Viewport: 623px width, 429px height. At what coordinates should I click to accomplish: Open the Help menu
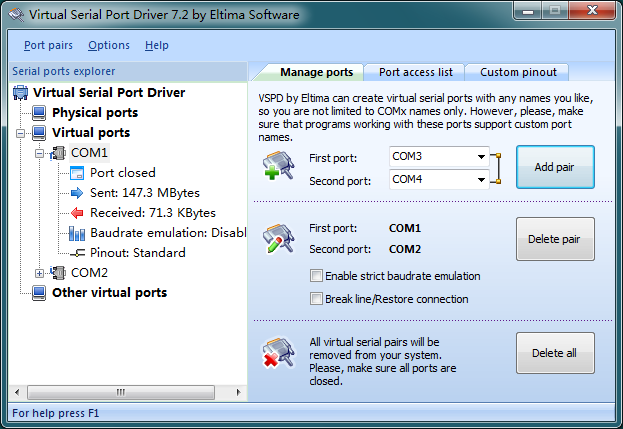[x=157, y=45]
